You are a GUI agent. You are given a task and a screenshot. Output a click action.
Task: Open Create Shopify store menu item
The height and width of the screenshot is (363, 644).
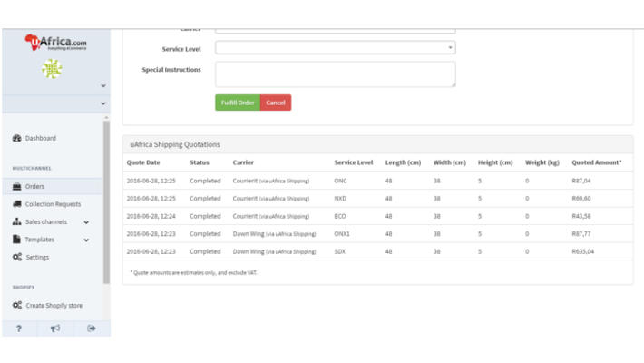coord(54,306)
